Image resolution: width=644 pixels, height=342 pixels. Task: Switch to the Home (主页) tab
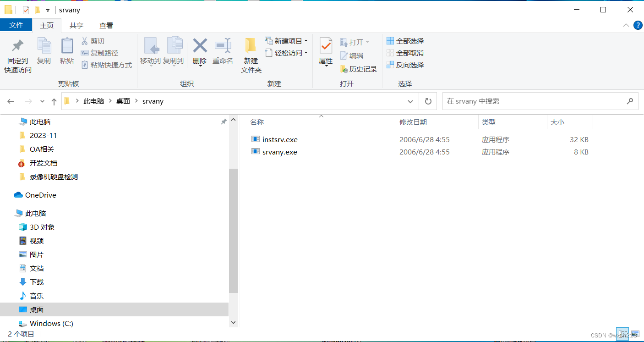tap(47, 26)
